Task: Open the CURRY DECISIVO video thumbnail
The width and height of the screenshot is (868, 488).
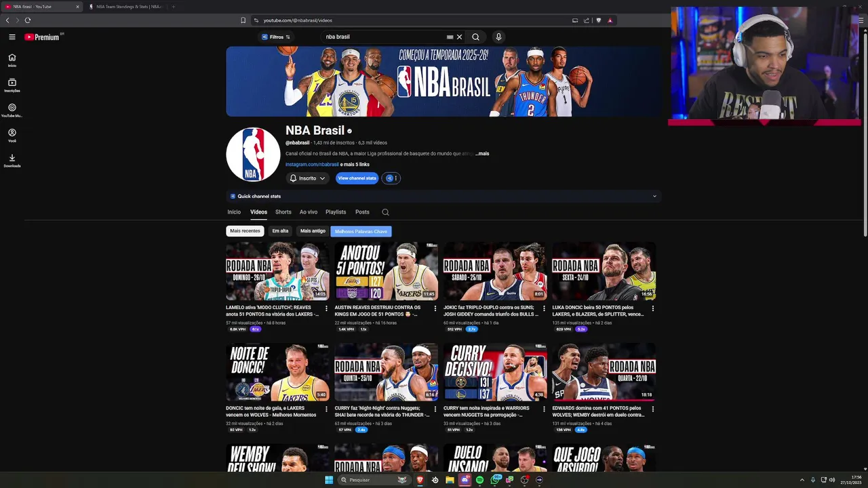Action: coord(495,372)
